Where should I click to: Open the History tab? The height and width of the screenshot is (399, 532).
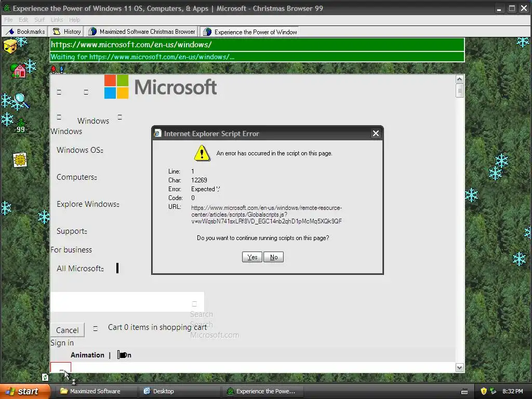point(66,32)
